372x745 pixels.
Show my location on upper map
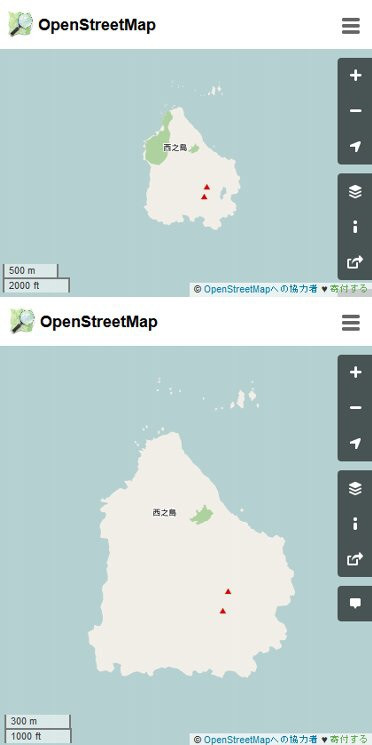click(355, 146)
